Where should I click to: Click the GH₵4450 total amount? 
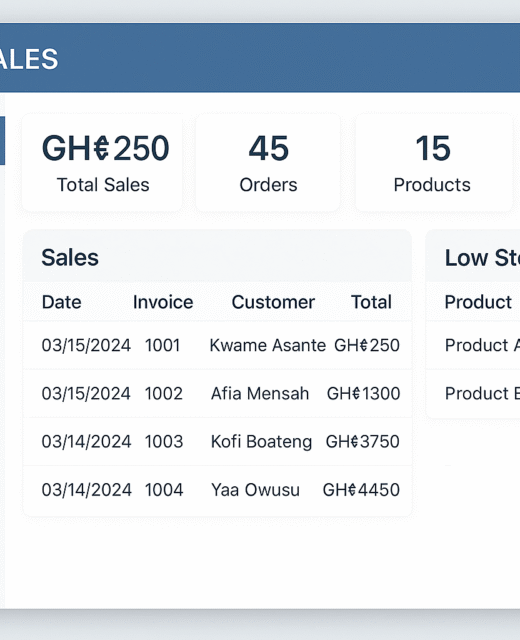click(361, 490)
